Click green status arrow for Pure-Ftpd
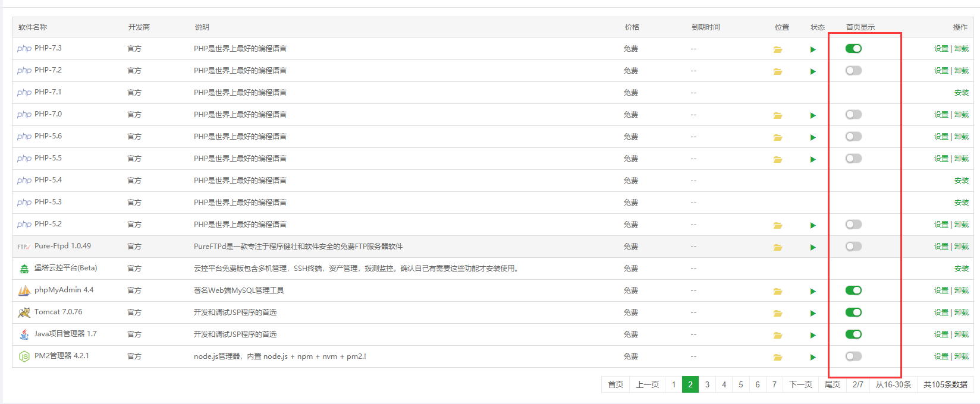The image size is (980, 404). point(813,247)
